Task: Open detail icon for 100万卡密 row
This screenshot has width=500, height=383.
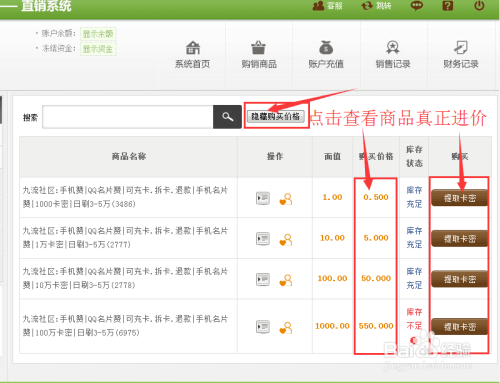Action: click(x=263, y=327)
